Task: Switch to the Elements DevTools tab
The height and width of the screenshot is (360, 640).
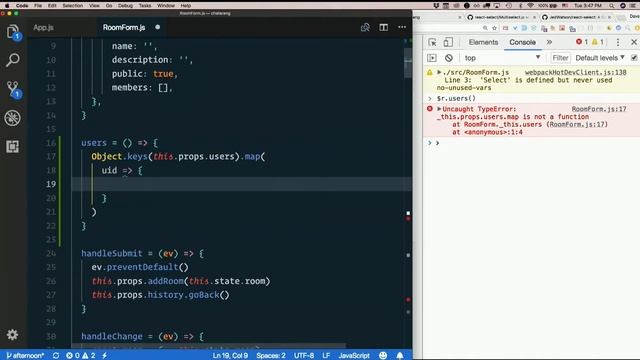Action: click(x=483, y=42)
